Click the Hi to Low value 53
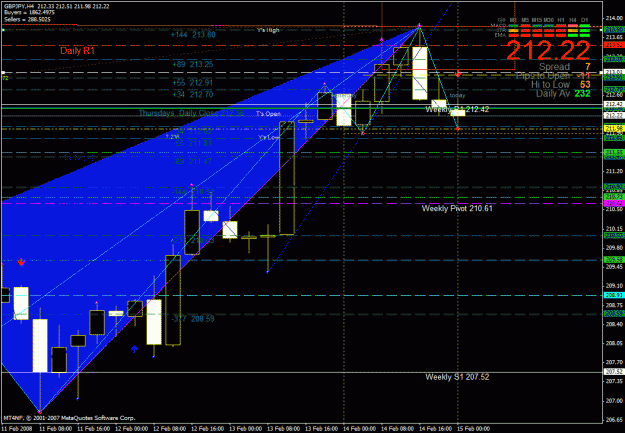The image size is (625, 433). pyautogui.click(x=585, y=85)
